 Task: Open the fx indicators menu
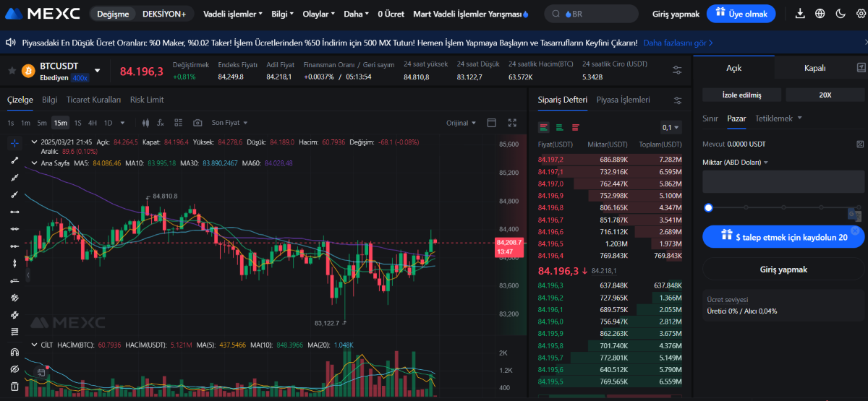[x=161, y=123]
